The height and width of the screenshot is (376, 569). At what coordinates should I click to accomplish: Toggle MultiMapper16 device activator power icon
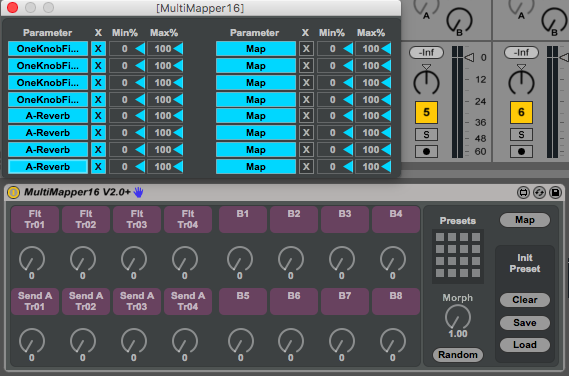(13, 192)
